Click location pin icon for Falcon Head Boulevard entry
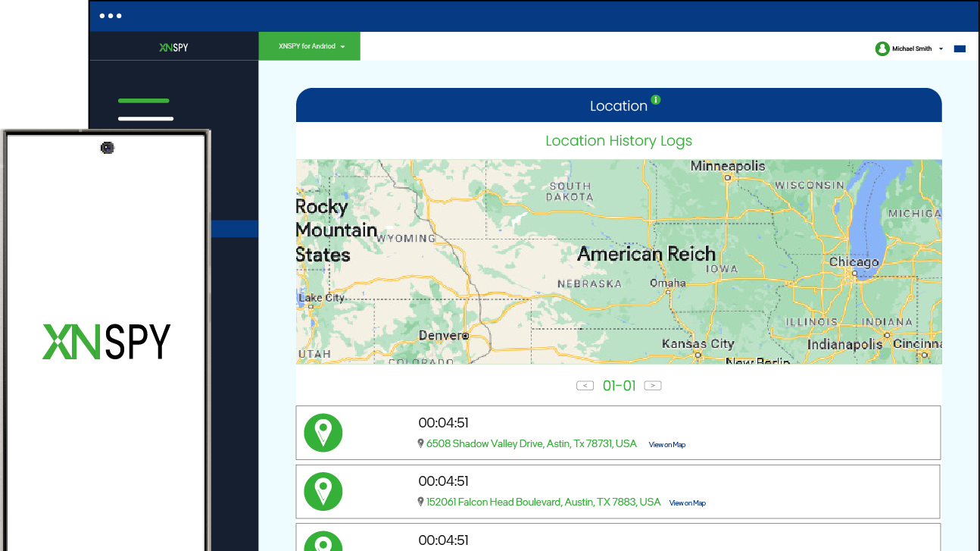 coord(323,491)
